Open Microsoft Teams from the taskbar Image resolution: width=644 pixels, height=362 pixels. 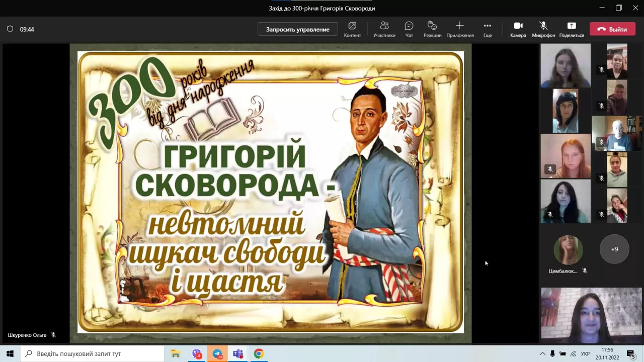pyautogui.click(x=237, y=353)
